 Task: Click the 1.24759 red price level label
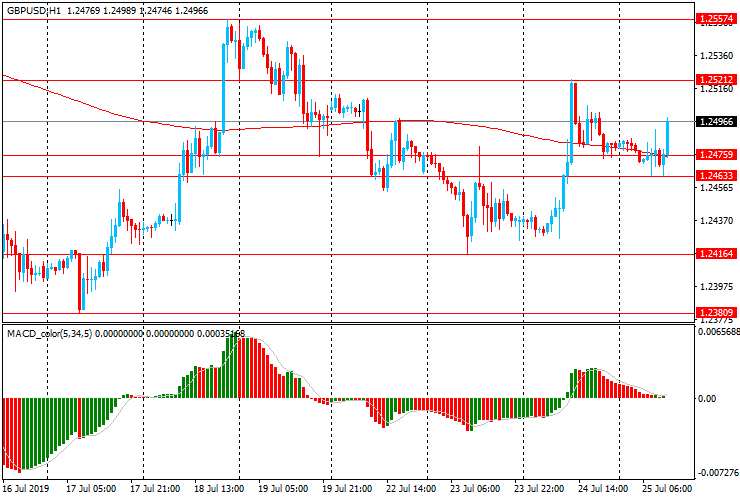pos(716,154)
